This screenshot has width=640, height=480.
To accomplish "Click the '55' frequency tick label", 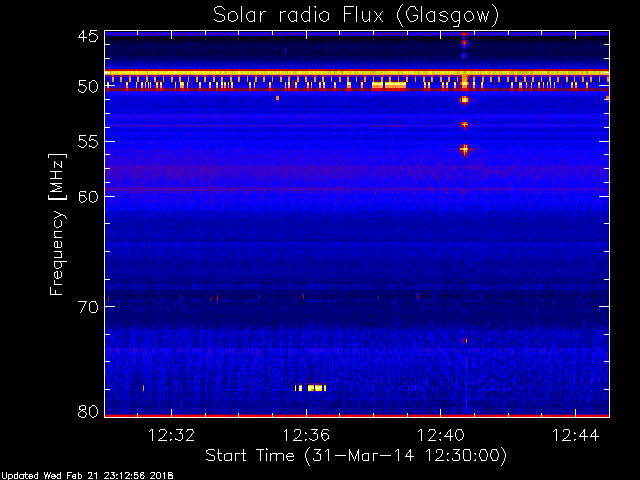I will (x=88, y=142).
